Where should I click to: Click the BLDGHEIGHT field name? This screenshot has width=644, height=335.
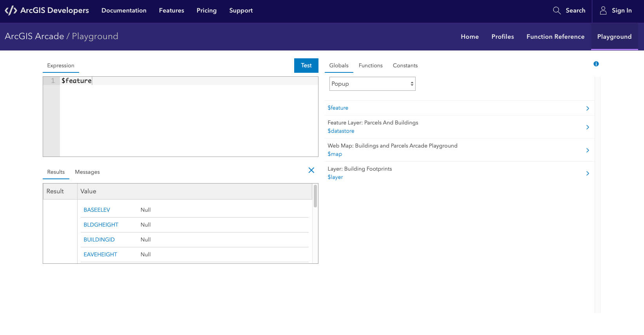point(101,225)
